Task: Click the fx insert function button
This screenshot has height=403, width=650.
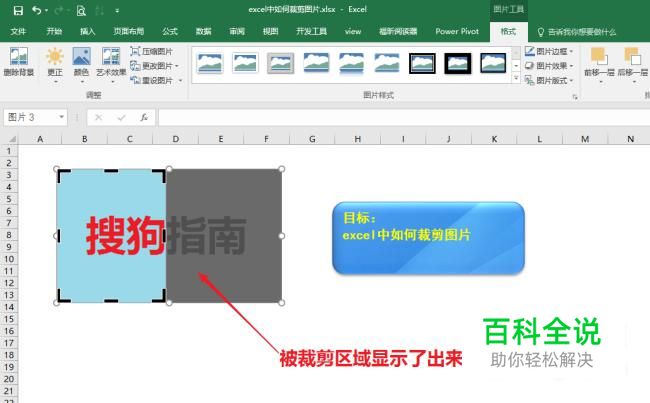Action: point(144,118)
